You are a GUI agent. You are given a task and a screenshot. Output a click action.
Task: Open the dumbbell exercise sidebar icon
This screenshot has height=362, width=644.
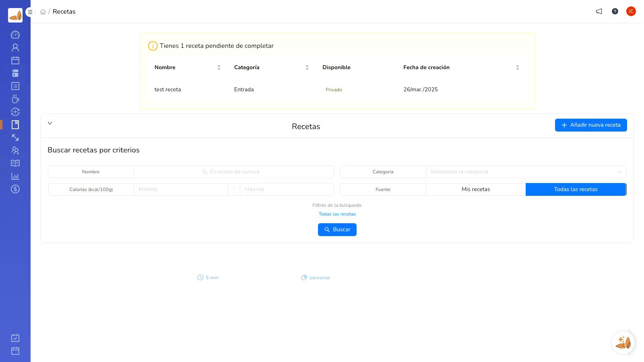(x=15, y=138)
